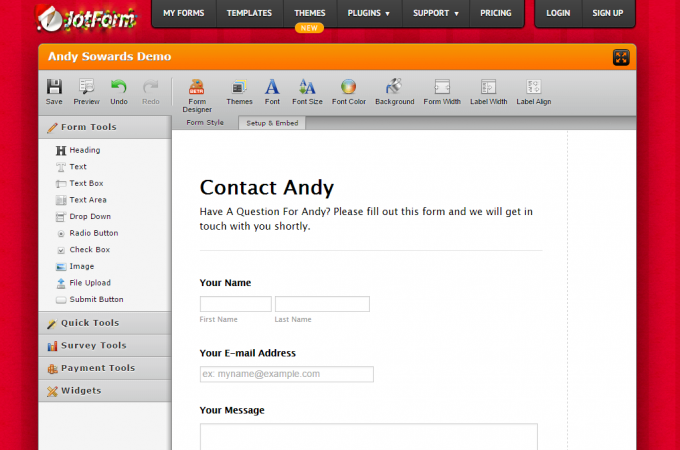The height and width of the screenshot is (450, 680).
Task: Click the Your Message text area
Action: point(369,437)
